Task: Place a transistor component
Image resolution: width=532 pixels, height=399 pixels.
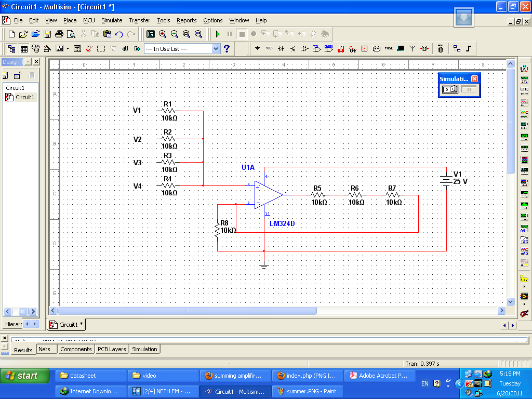Action: [x=293, y=48]
